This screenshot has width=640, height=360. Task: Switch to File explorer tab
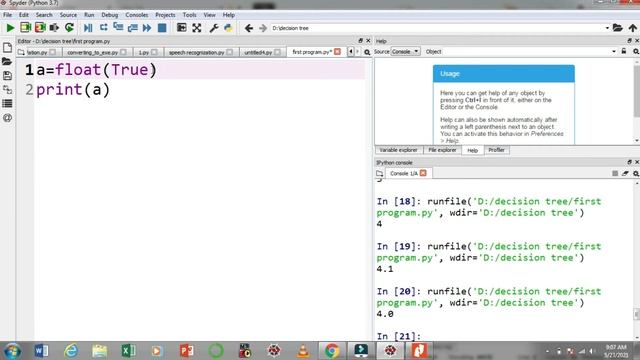[x=442, y=150]
